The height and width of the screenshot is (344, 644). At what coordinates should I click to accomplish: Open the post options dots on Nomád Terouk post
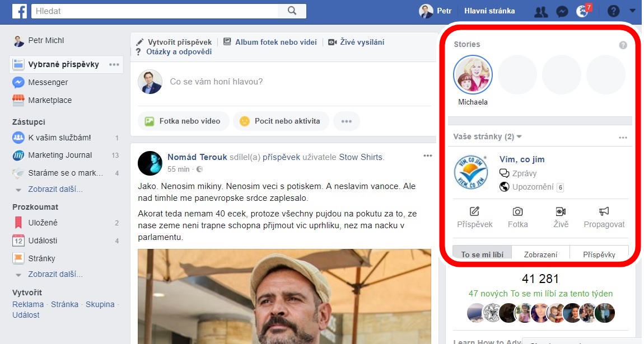(427, 156)
